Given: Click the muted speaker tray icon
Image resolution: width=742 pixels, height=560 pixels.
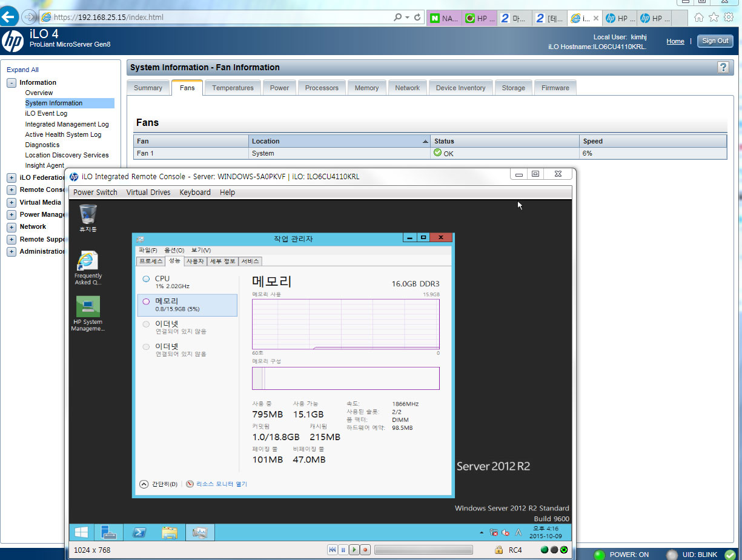Looking at the screenshot, I should click(506, 533).
